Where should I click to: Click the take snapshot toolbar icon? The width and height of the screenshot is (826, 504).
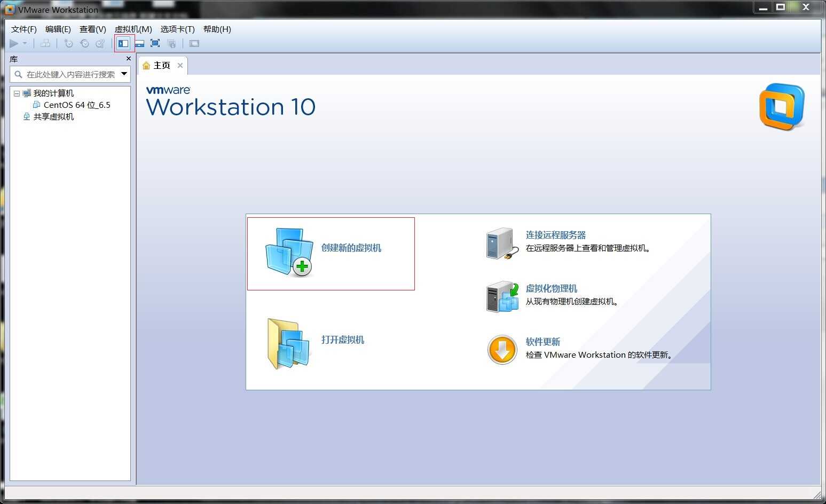(x=68, y=43)
